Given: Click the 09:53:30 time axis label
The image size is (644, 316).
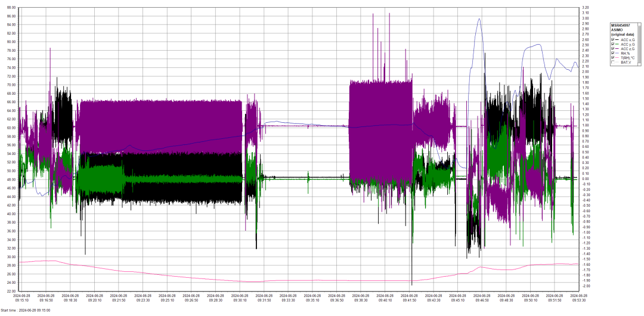Looking at the screenshot, I should tap(579, 300).
